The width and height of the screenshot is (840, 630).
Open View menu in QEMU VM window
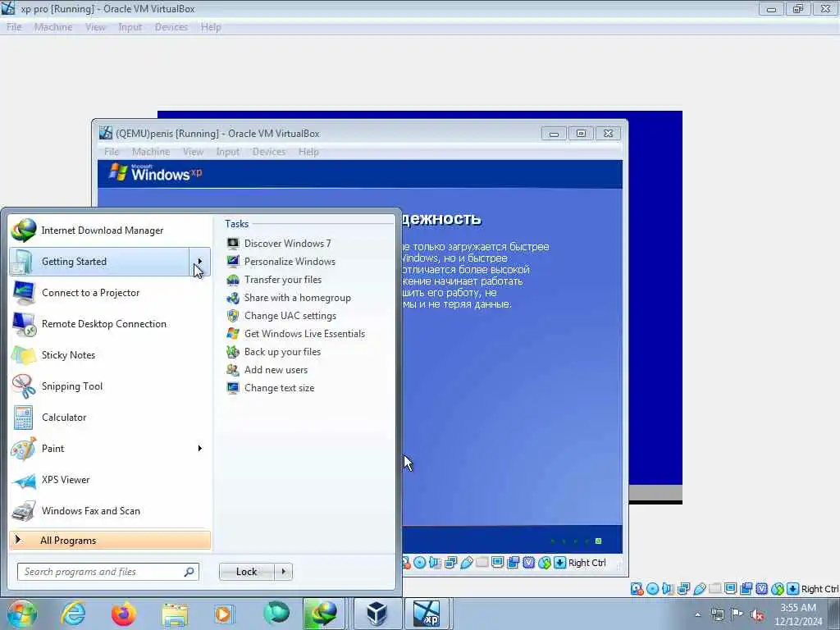coord(193,152)
